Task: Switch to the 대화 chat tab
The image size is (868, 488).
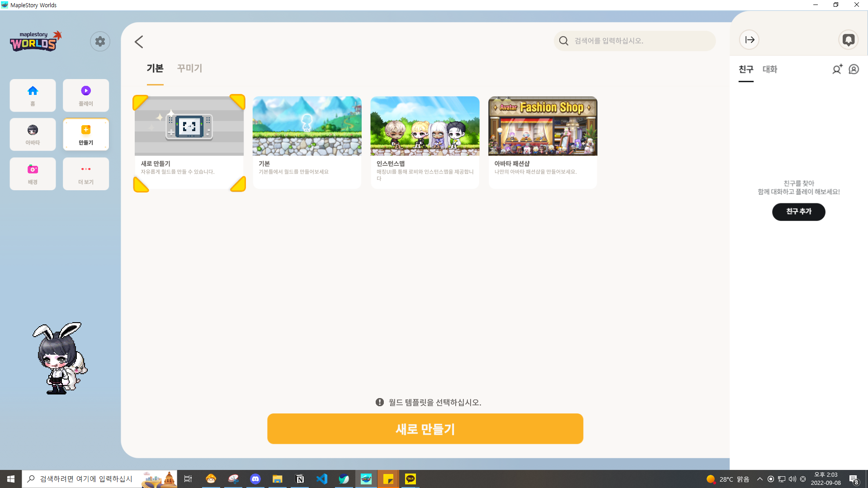Action: [769, 69]
